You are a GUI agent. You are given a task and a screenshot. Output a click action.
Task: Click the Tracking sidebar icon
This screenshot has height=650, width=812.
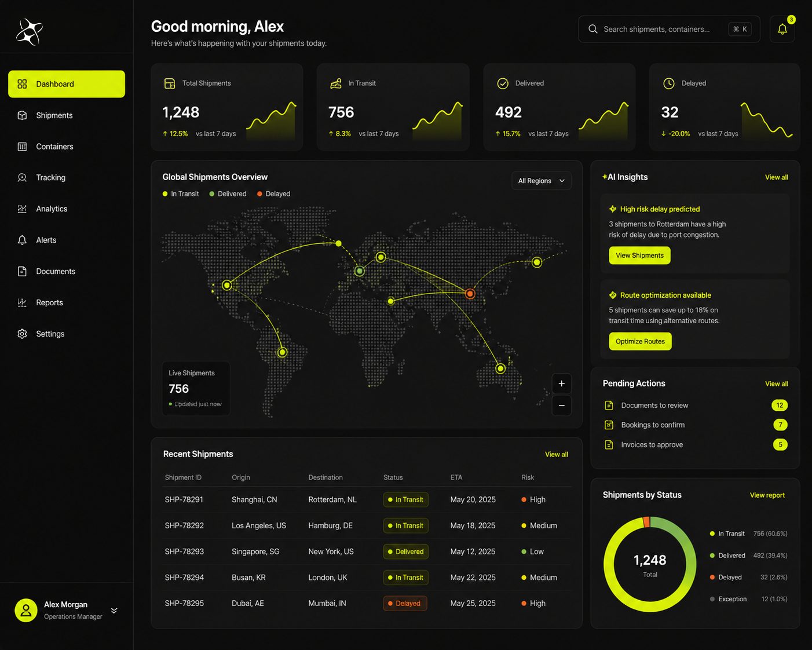(22, 178)
